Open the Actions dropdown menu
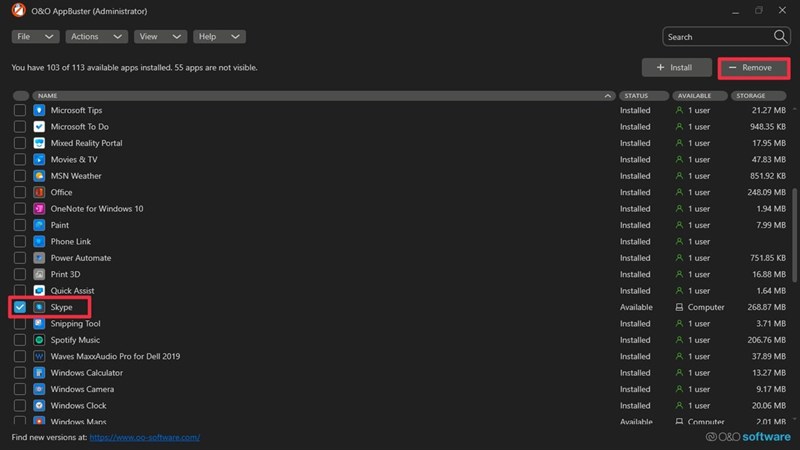This screenshot has height=450, width=800. (96, 37)
